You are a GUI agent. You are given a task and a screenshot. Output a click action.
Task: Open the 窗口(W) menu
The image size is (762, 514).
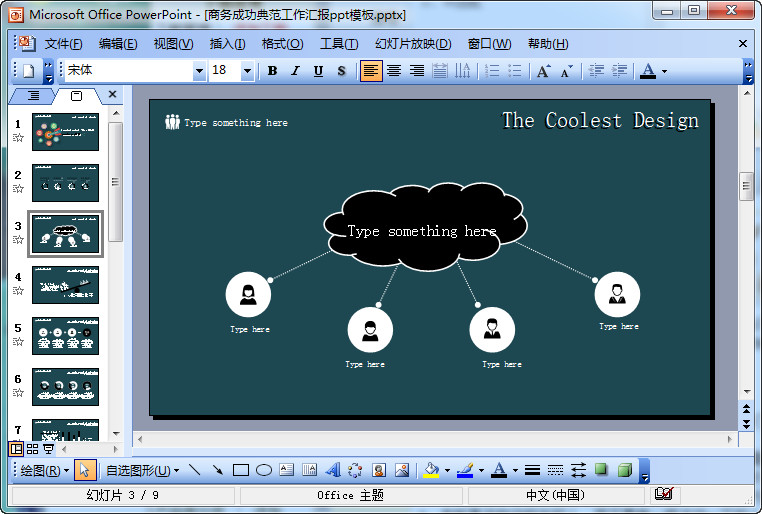point(489,44)
